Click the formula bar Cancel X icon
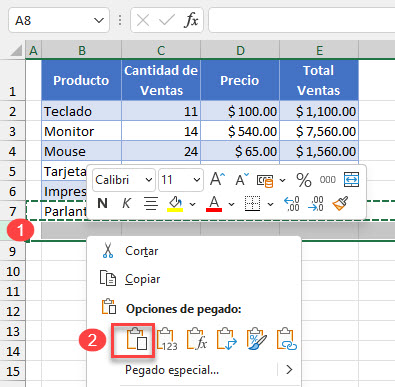 [x=143, y=21]
